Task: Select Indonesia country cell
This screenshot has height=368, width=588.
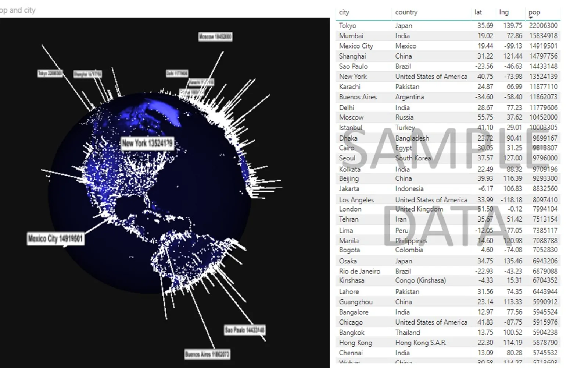Action: coord(409,189)
